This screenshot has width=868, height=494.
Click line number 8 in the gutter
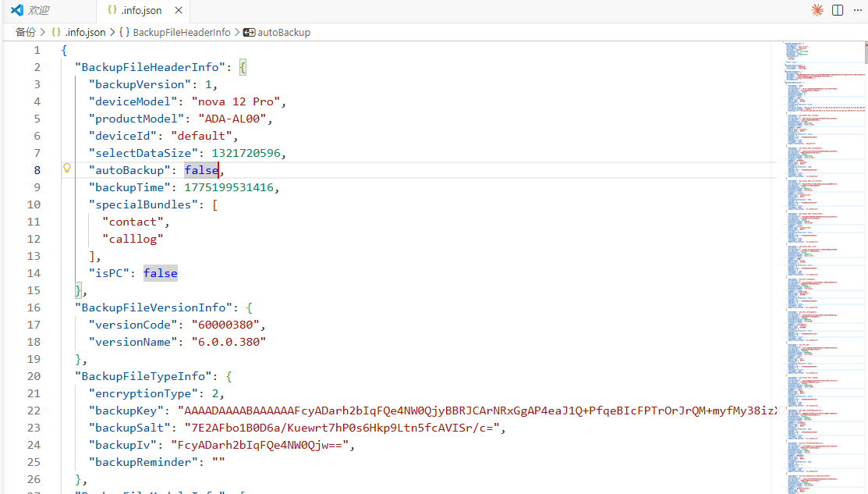point(37,170)
